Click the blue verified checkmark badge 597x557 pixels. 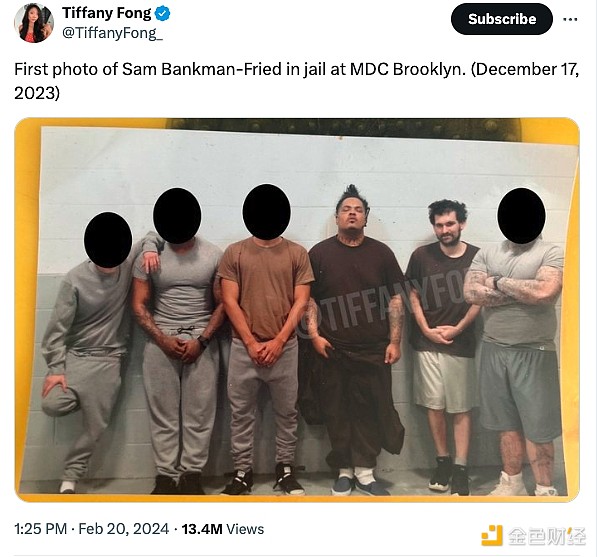coord(163,13)
